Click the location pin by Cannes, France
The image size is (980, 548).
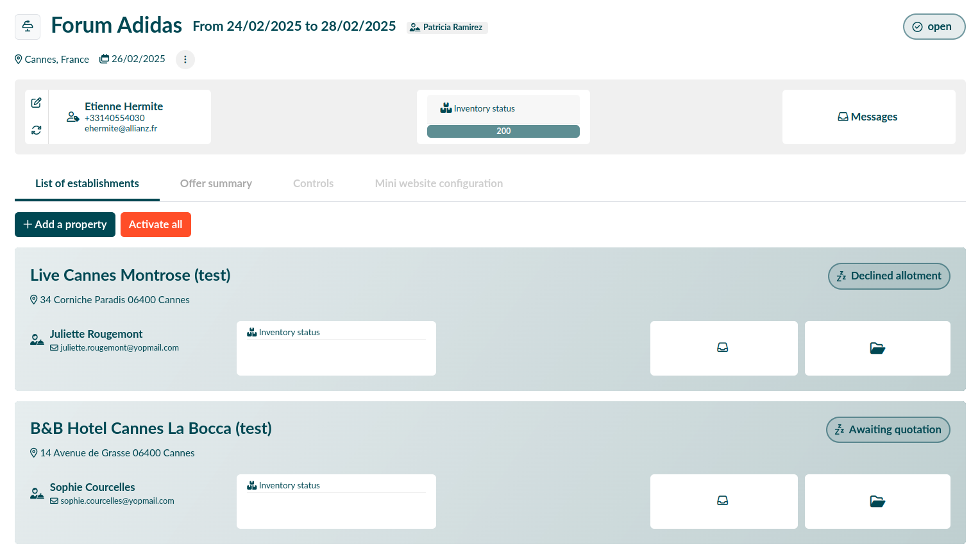coord(19,60)
